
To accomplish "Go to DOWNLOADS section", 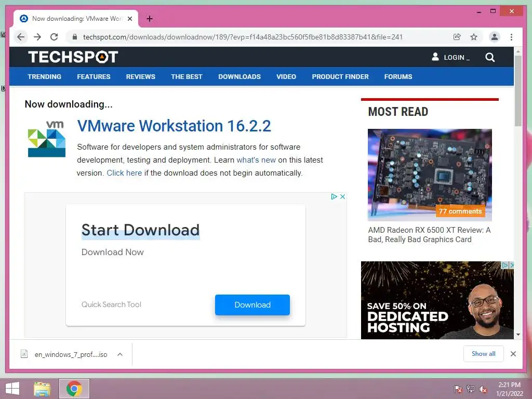I will point(240,77).
